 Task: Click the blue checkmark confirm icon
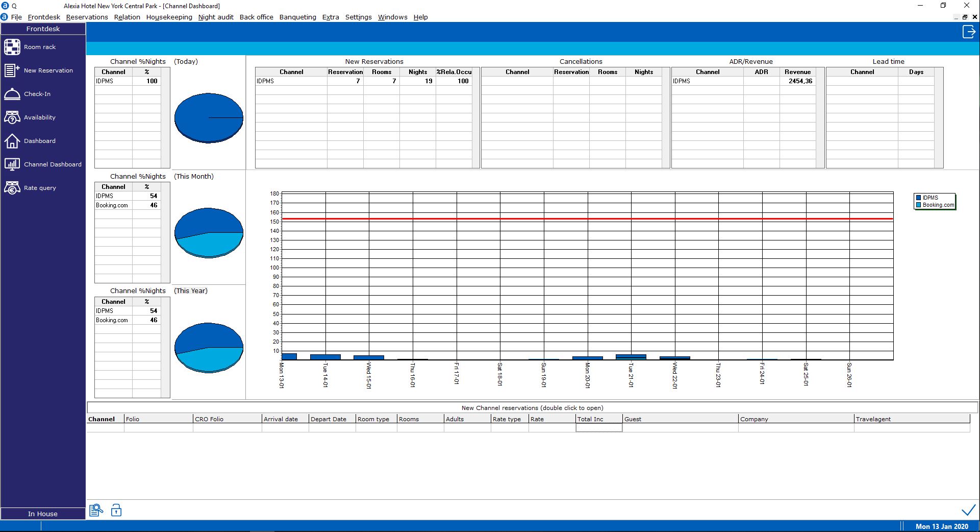pos(968,510)
